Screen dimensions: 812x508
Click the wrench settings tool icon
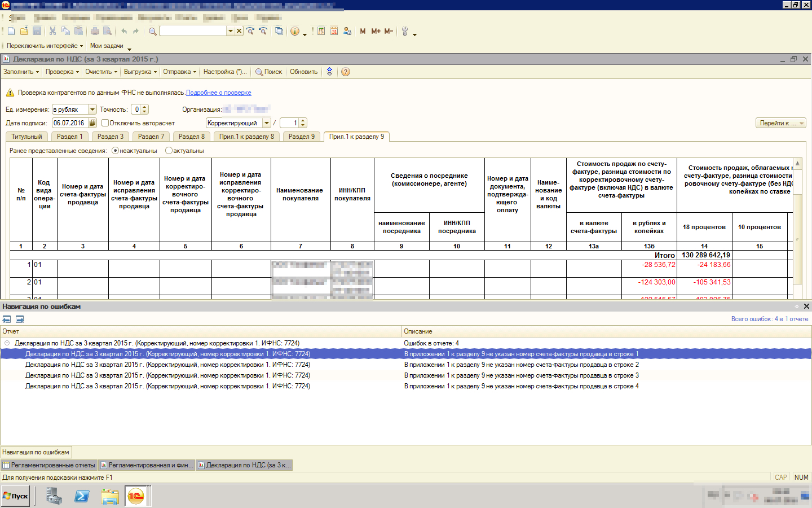tap(404, 31)
